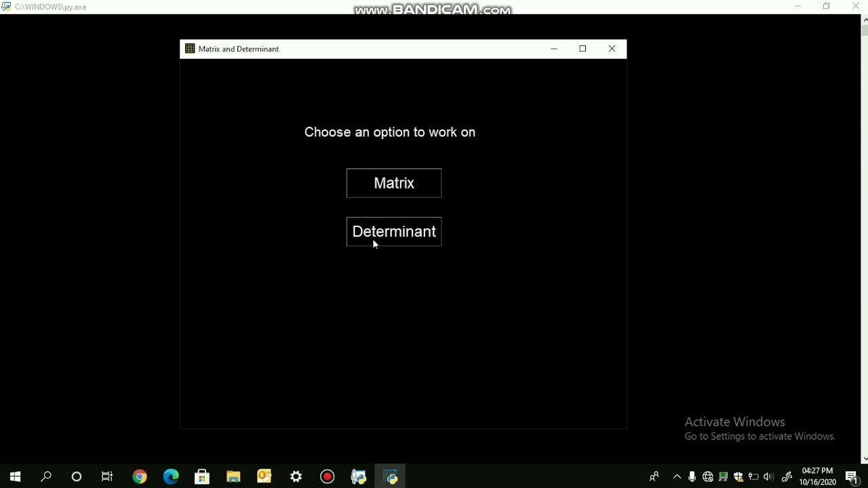
Task: Click the py.exe console title icon
Action: (x=6, y=6)
